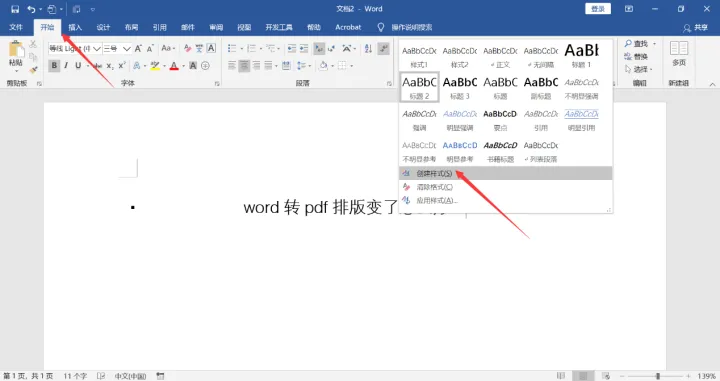720x381 pixels.
Task: Click the Increase Indent icon
Action: click(x=304, y=48)
